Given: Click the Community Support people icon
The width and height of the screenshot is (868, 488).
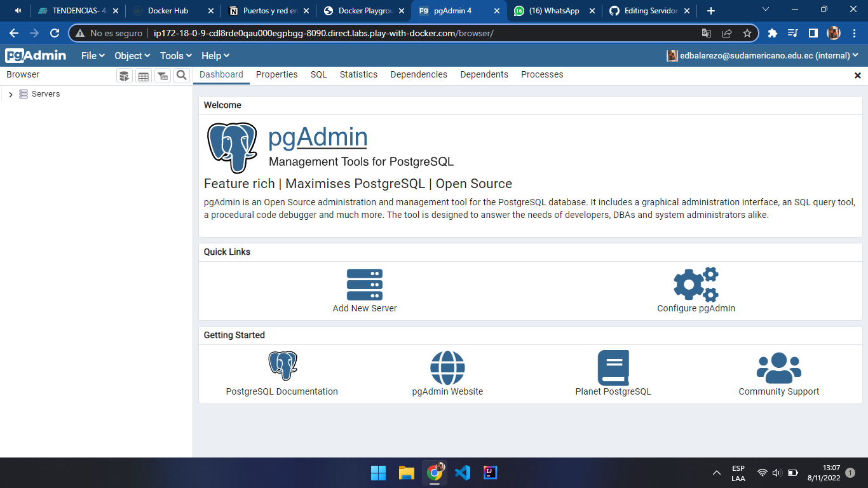Looking at the screenshot, I should (779, 368).
